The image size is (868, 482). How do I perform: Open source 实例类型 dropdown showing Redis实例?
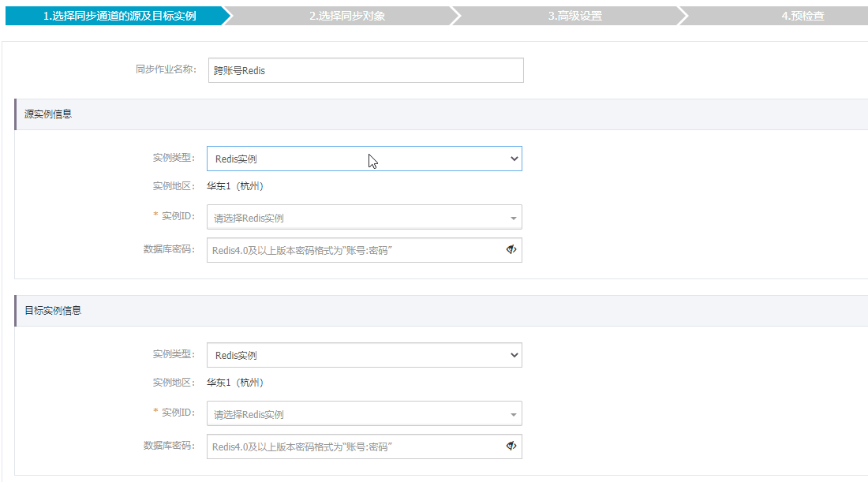pyautogui.click(x=365, y=159)
